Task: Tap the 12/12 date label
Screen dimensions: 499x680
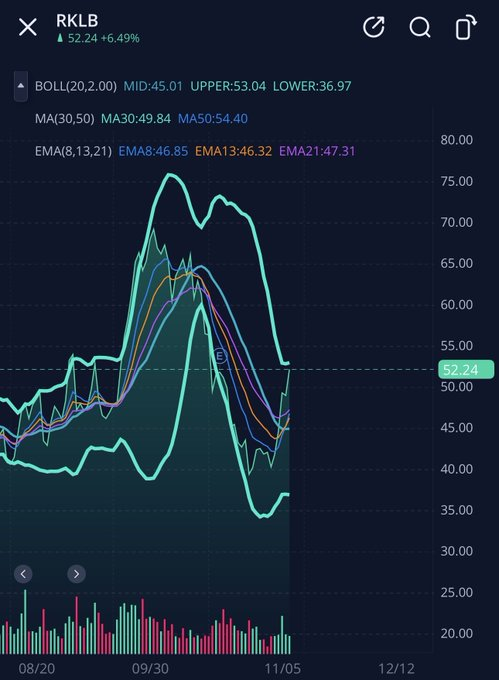Action: [396, 668]
